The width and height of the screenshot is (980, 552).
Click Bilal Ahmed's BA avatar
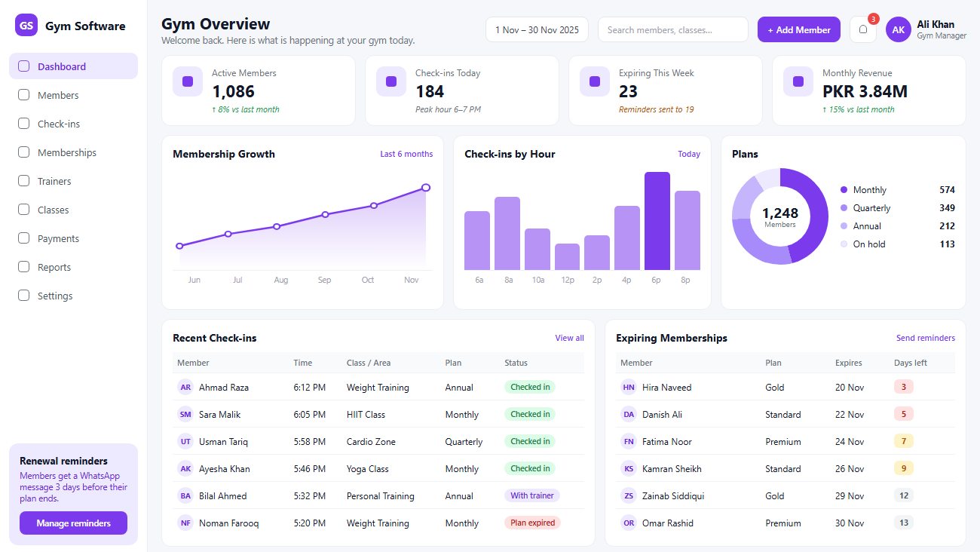pyautogui.click(x=185, y=495)
